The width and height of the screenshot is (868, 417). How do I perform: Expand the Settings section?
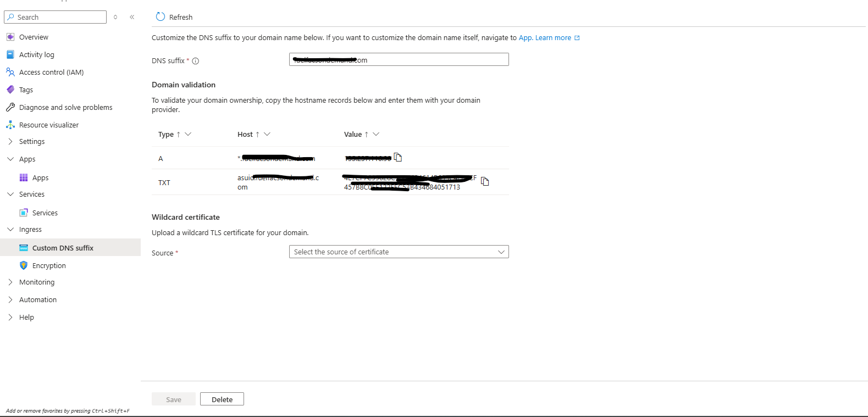click(x=10, y=141)
